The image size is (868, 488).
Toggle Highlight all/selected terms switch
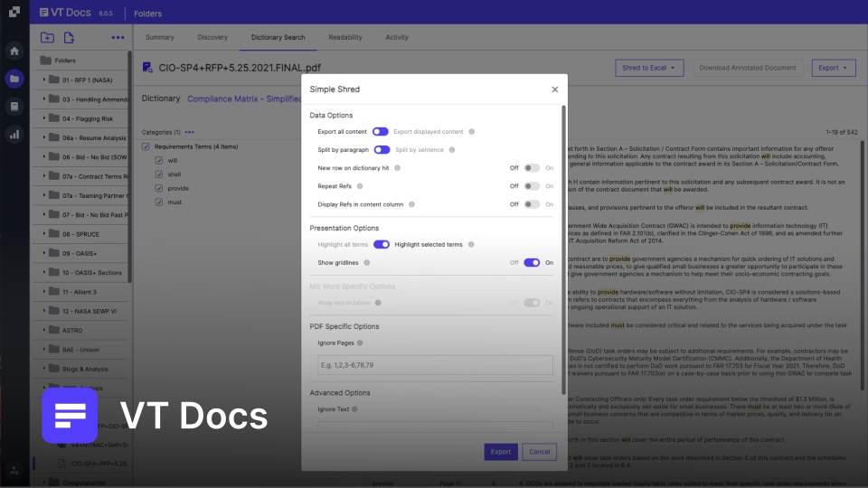(x=382, y=245)
